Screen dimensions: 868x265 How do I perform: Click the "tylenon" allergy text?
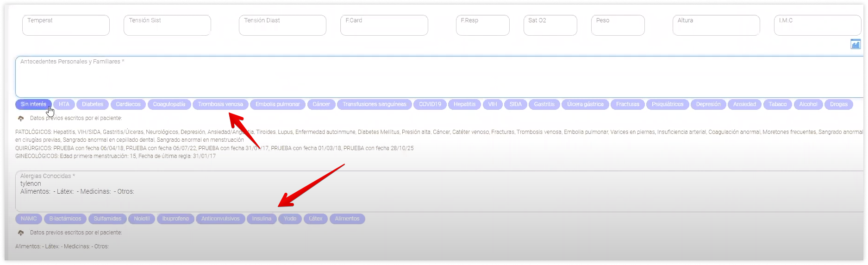[x=31, y=183]
